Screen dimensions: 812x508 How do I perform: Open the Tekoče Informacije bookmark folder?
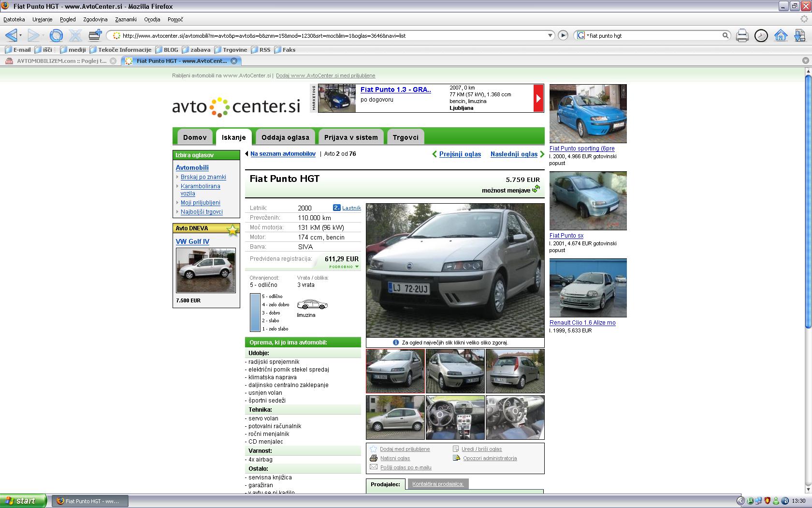pyautogui.click(x=121, y=50)
